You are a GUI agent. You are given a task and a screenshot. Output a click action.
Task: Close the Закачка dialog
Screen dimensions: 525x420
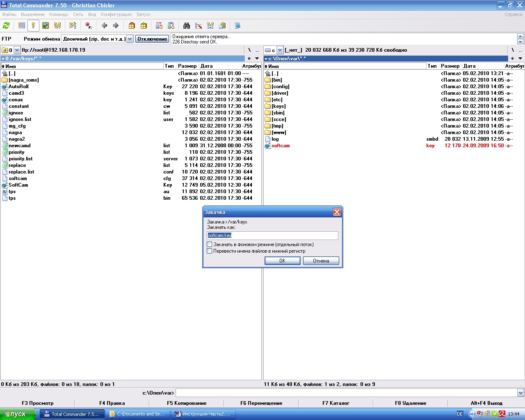click(x=337, y=212)
